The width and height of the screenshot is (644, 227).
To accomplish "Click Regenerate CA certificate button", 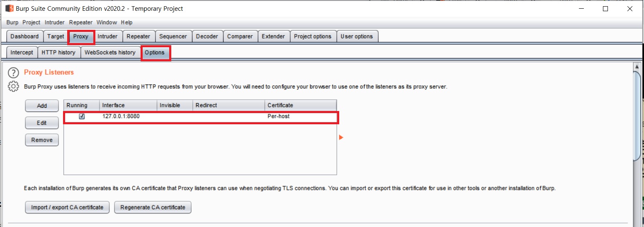I will point(153,207).
